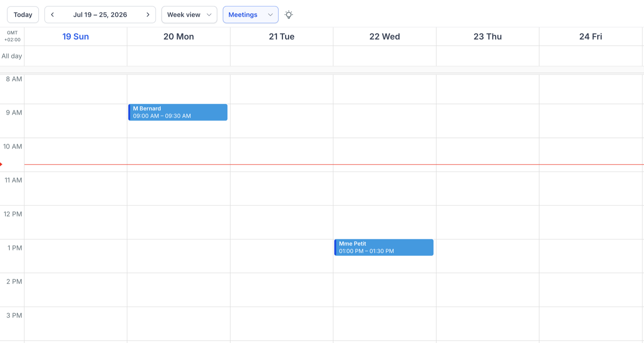
Task: Select the 21 Tue day header
Action: tap(282, 36)
